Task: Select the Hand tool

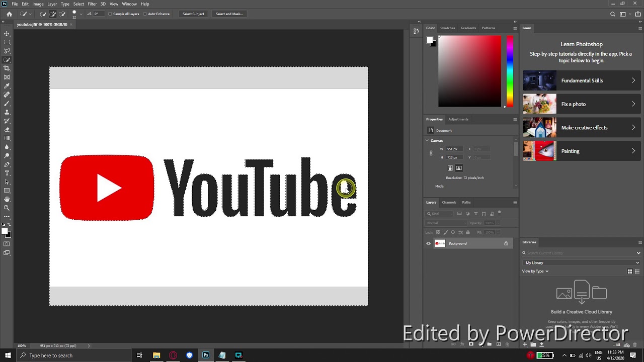Action: 7,199
